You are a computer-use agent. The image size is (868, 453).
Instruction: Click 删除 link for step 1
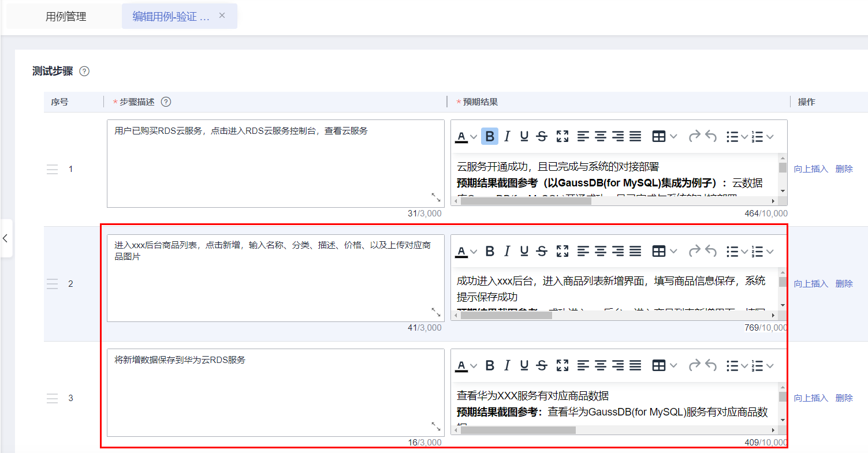click(x=844, y=169)
